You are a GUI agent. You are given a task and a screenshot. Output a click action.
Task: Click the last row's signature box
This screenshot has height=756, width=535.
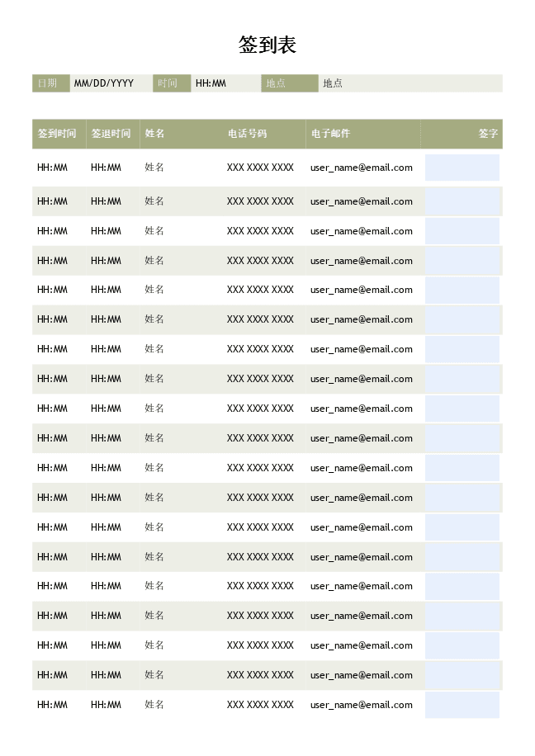462,705
